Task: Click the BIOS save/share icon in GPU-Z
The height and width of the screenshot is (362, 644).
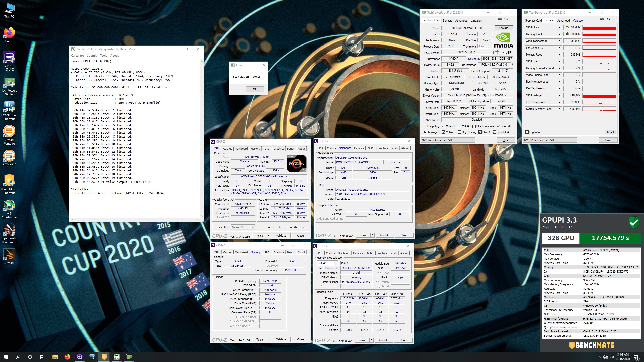Action: [496, 52]
